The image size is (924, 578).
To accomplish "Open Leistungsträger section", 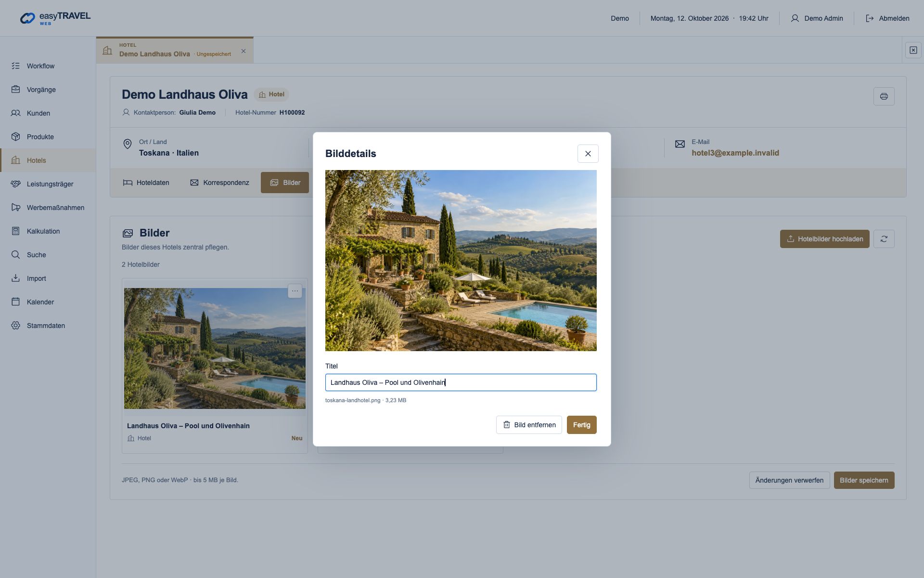I will [x=48, y=184].
